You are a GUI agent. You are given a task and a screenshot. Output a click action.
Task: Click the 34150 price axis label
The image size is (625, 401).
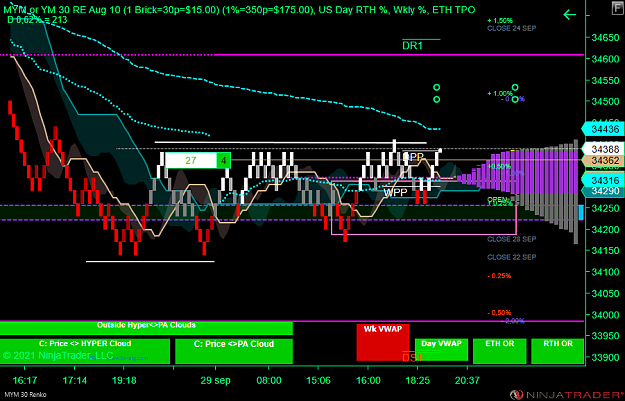[605, 251]
